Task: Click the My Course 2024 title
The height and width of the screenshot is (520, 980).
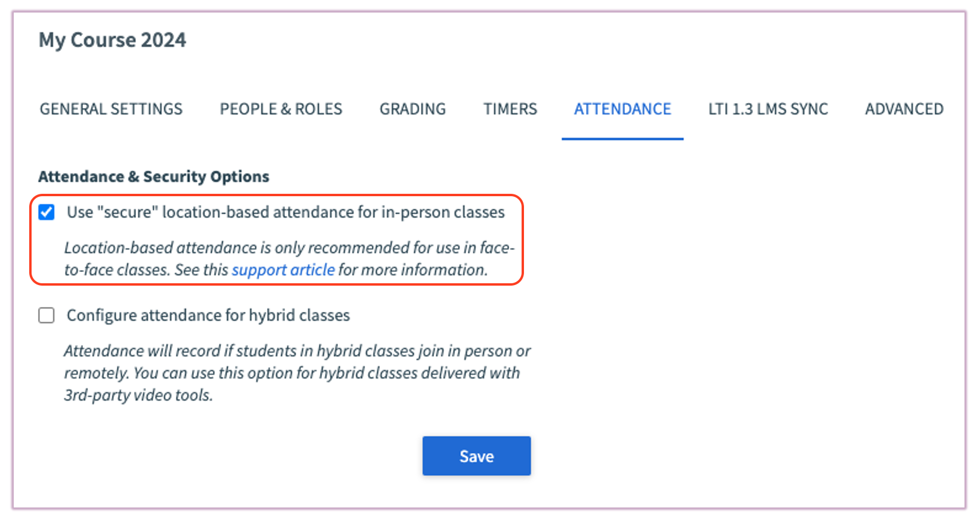Action: tap(112, 39)
